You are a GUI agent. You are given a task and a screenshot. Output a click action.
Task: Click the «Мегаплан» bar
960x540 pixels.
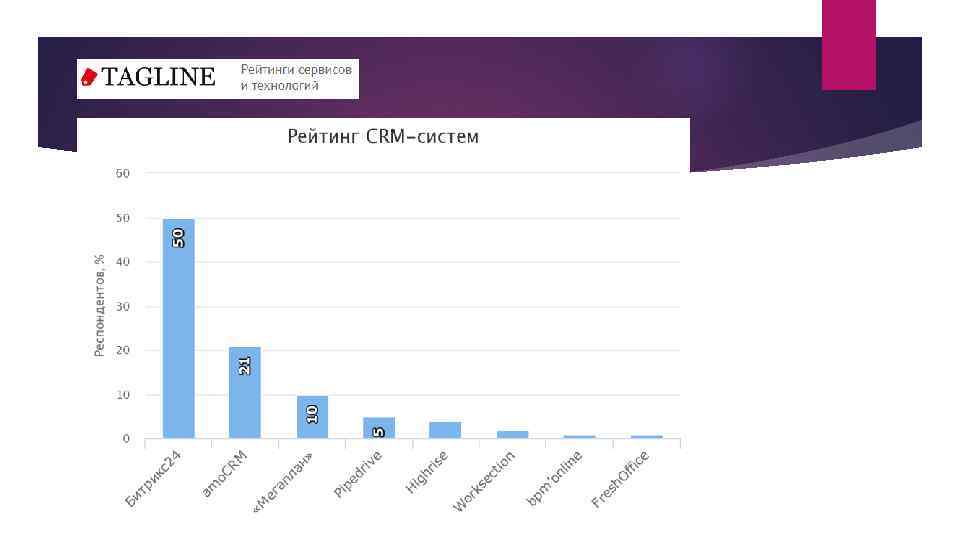[x=312, y=417]
